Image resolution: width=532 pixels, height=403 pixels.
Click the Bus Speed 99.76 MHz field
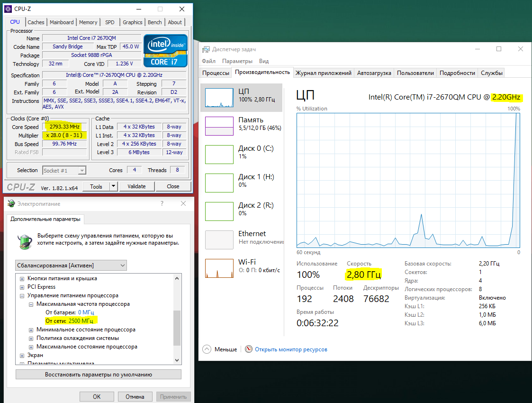point(64,144)
